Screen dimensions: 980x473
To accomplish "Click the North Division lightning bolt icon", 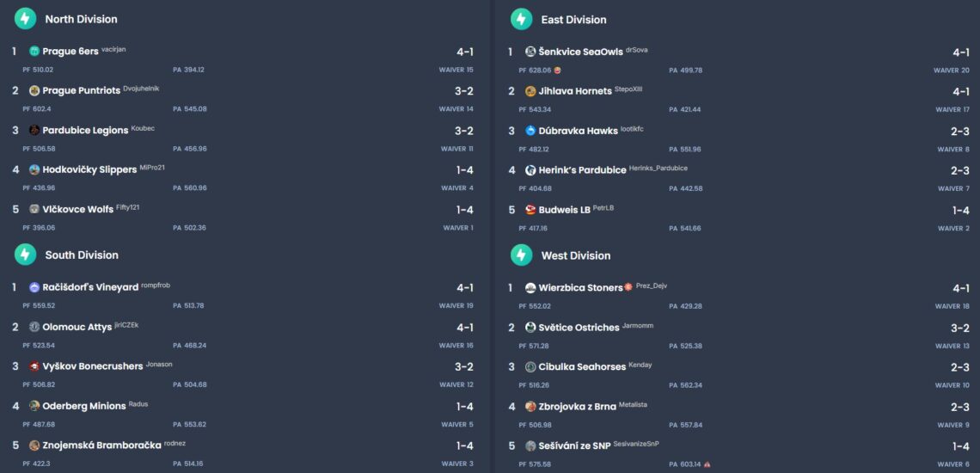I will [x=26, y=19].
